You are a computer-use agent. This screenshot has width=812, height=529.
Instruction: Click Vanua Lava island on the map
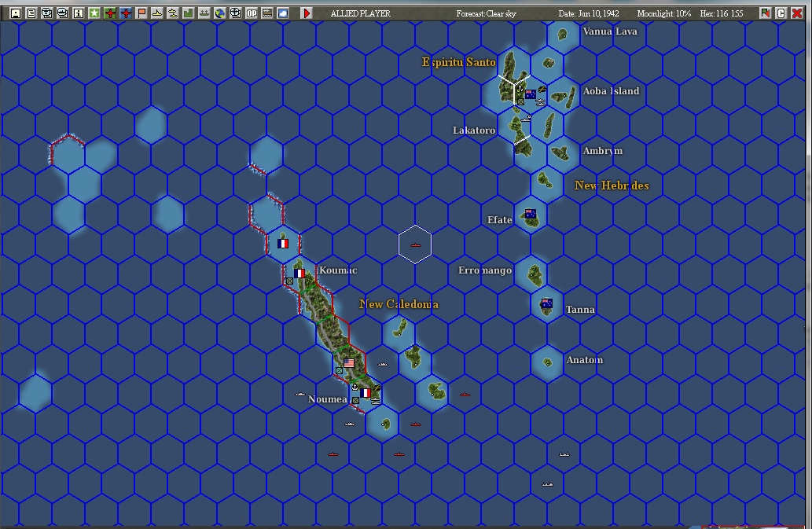[x=562, y=35]
